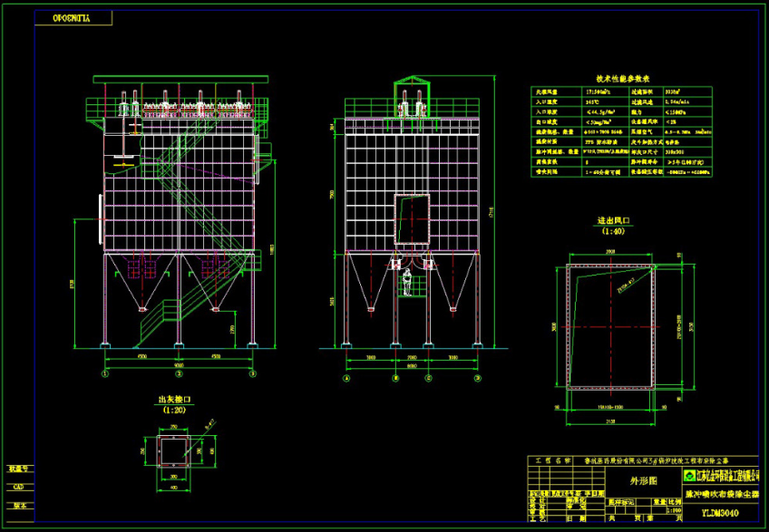Select the 进出风口 (1:40) detail label

[613, 225]
